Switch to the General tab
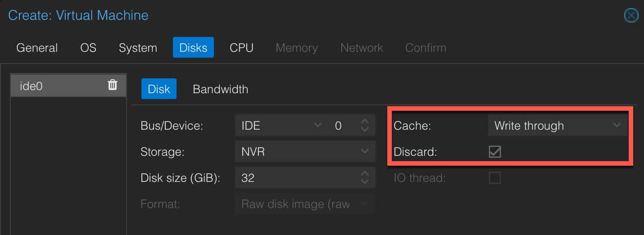 point(37,48)
